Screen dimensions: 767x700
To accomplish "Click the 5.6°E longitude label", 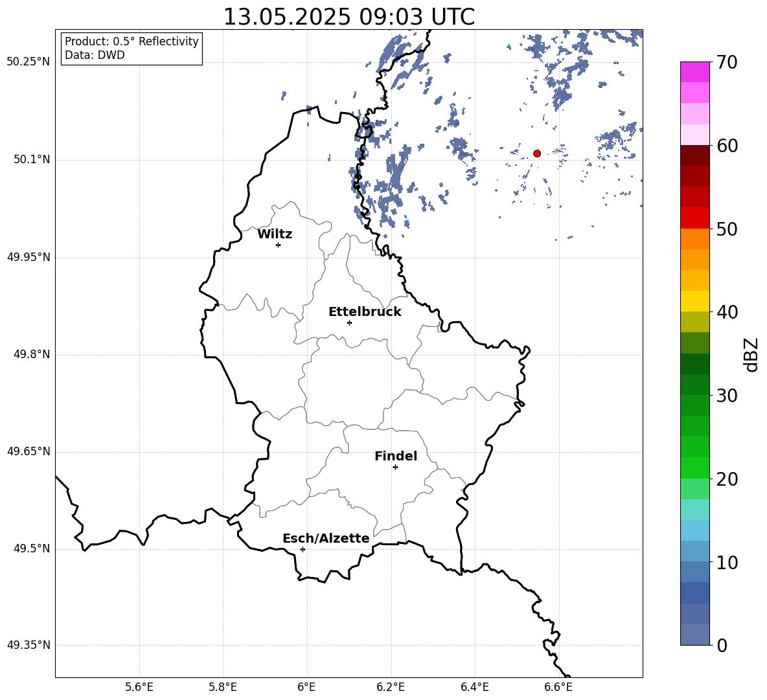I will 139,687.
